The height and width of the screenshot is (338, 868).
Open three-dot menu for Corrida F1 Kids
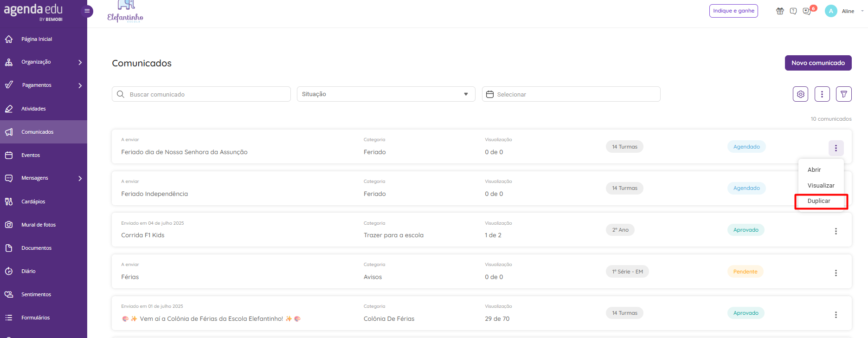836,231
